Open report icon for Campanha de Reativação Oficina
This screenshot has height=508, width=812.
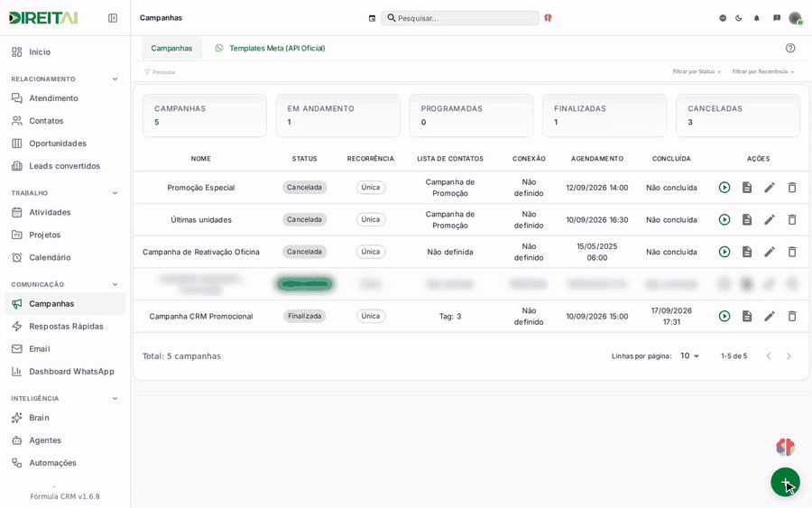point(747,252)
